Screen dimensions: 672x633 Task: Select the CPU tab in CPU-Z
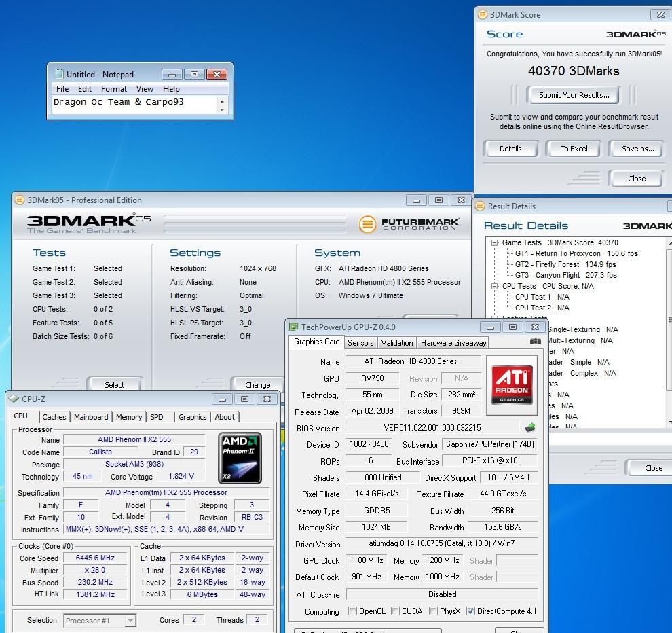[x=20, y=416]
